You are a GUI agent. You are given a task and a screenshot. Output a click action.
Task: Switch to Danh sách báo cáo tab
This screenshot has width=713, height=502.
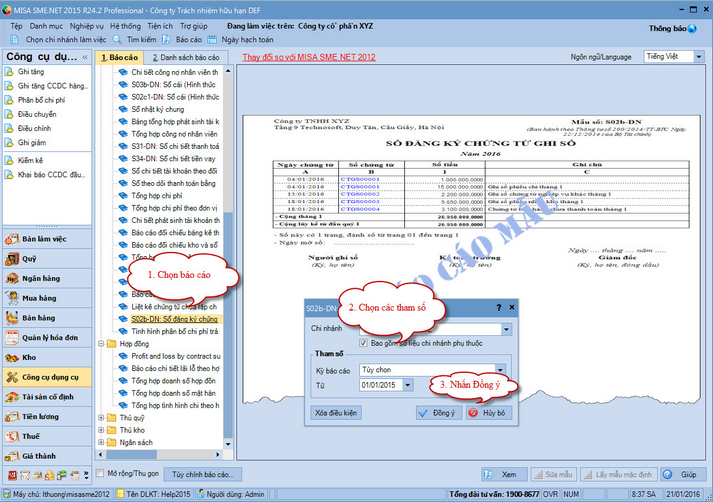pos(186,57)
